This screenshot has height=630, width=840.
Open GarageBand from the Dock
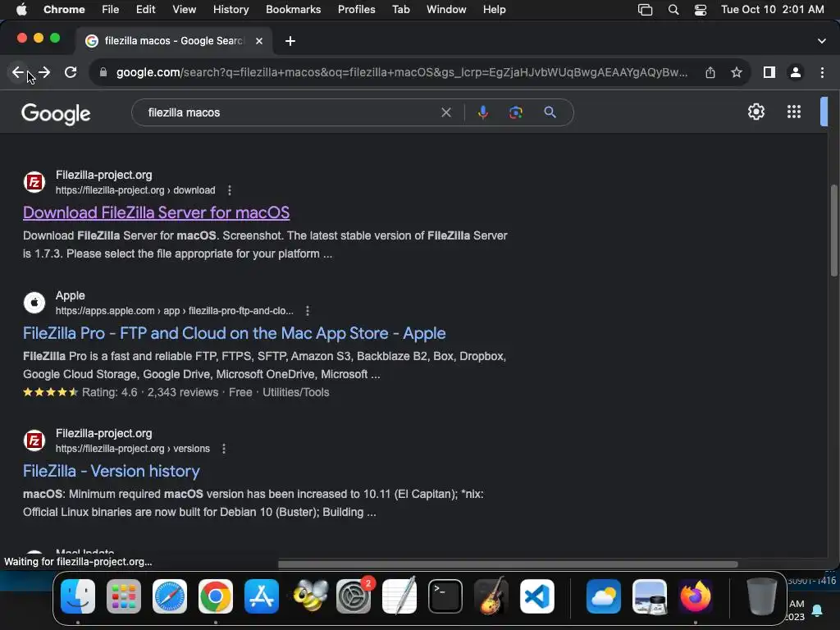(x=491, y=596)
